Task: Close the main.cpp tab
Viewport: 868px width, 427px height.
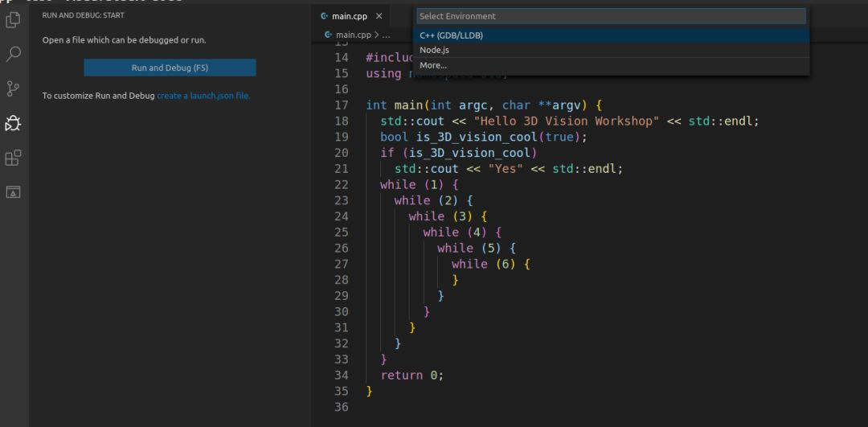Action: 379,16
